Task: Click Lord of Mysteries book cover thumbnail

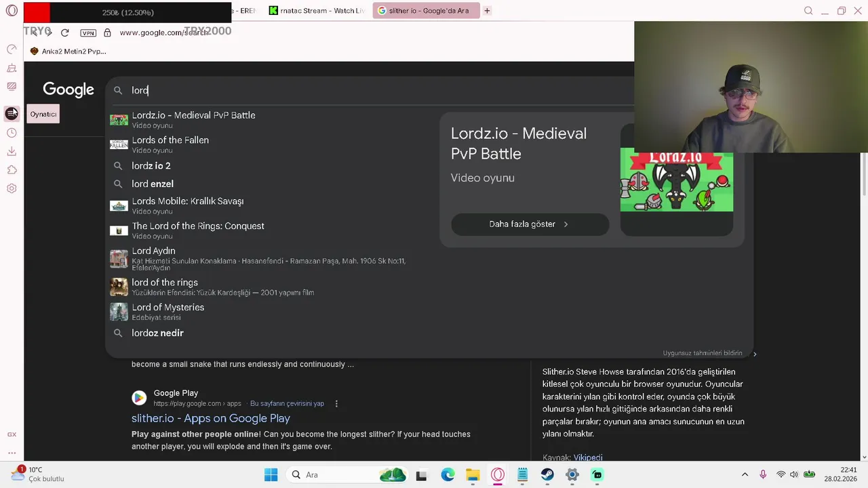Action: (119, 312)
